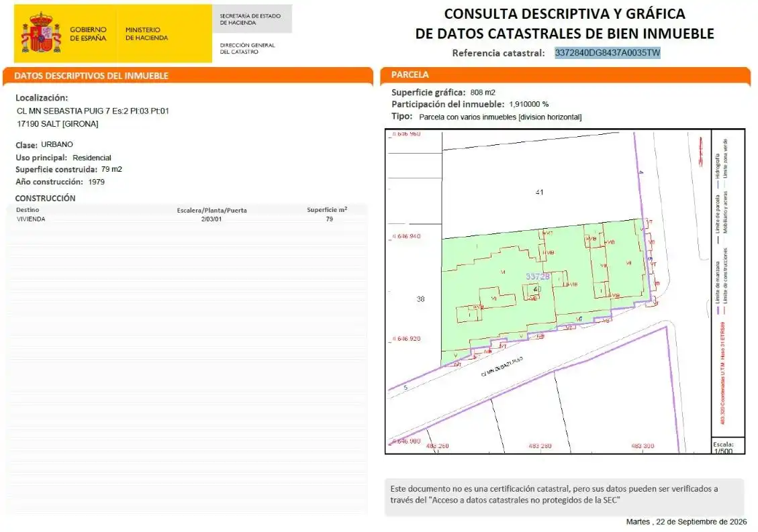The width and height of the screenshot is (758, 532).
Task: Click the Superficie construida value 79 m2
Action: point(111,169)
